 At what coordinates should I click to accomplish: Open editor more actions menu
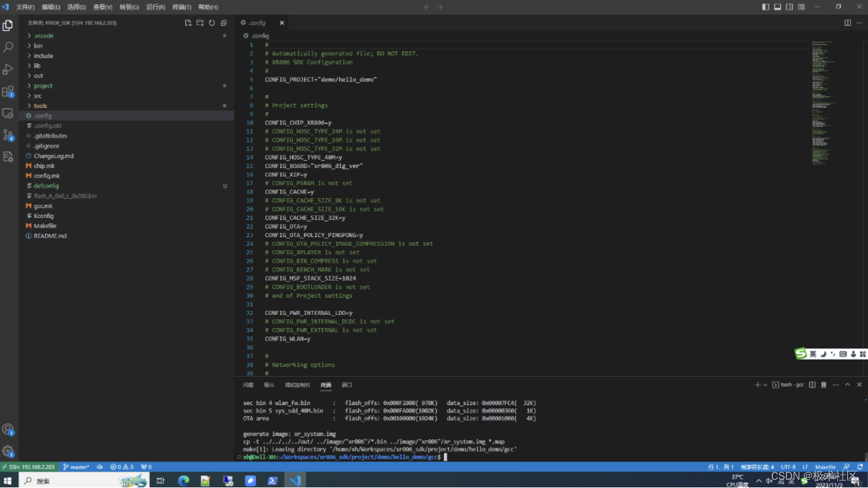[x=860, y=23]
